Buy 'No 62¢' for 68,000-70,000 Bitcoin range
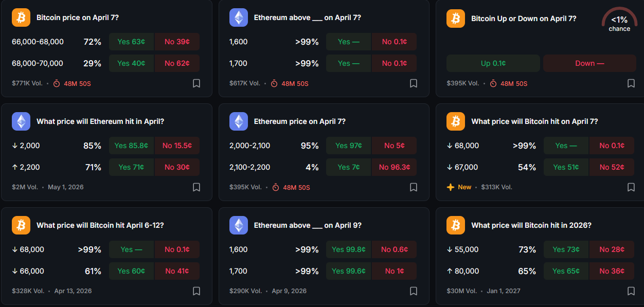 pyautogui.click(x=177, y=63)
